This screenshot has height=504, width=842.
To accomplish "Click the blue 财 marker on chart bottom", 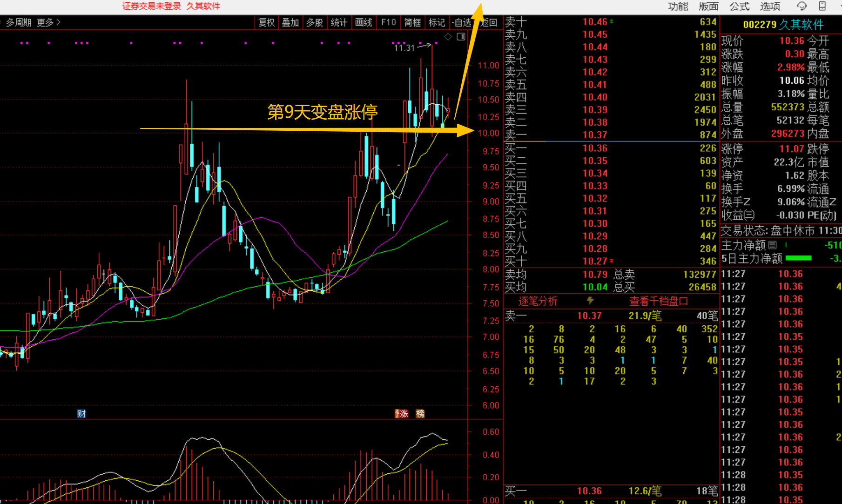I will [81, 414].
